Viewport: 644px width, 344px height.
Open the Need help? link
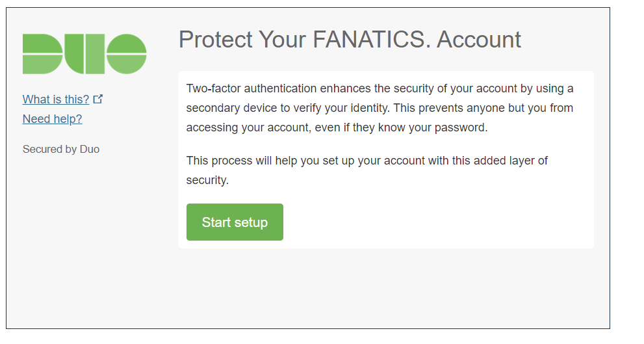coord(52,119)
